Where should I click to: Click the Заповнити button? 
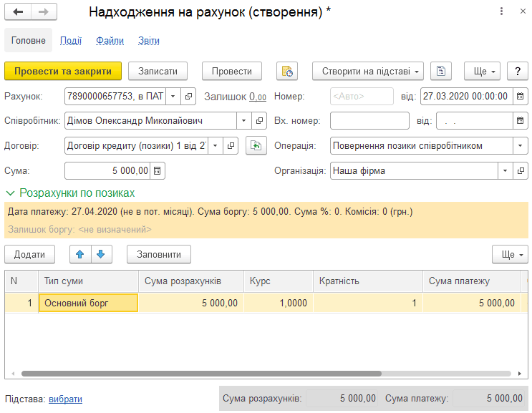coord(159,254)
